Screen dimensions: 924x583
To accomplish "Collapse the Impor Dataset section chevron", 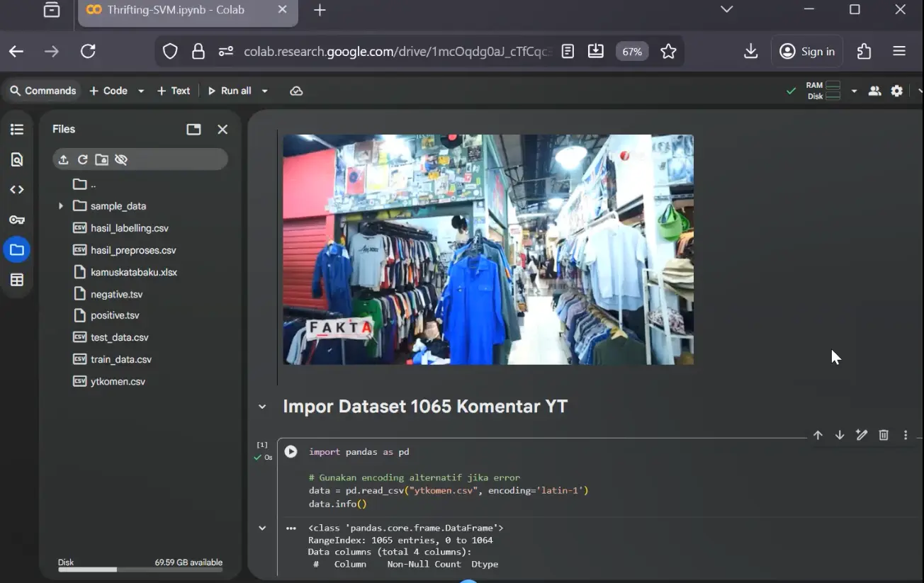I will click(261, 407).
